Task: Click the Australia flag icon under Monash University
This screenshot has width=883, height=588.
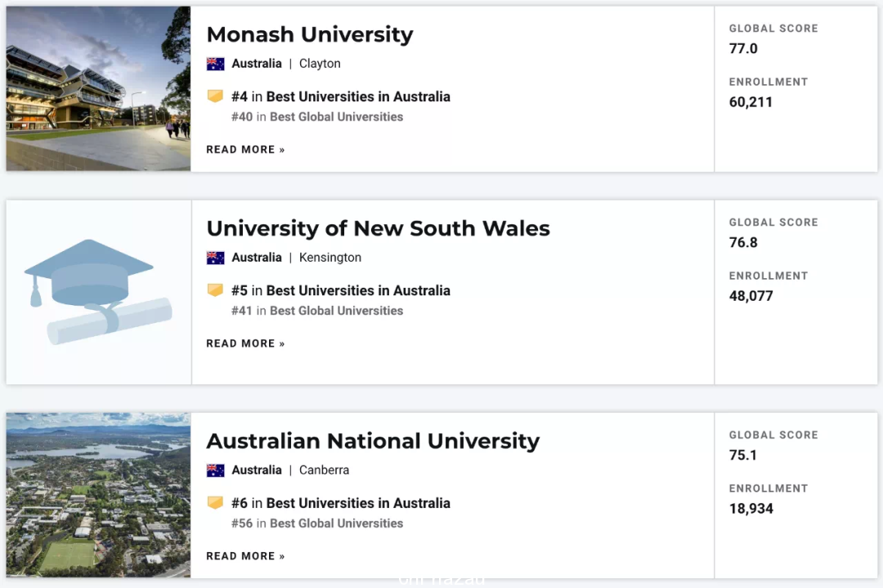Action: [215, 64]
